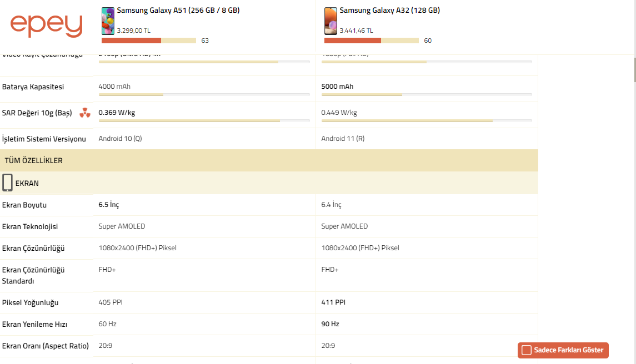
Task: Select the Android 10 (Q) value
Action: pos(120,139)
